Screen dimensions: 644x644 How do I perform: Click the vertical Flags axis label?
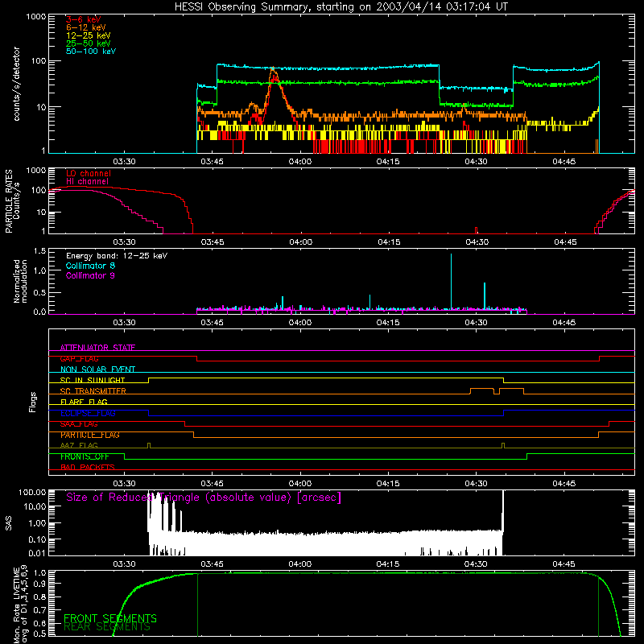33,402
